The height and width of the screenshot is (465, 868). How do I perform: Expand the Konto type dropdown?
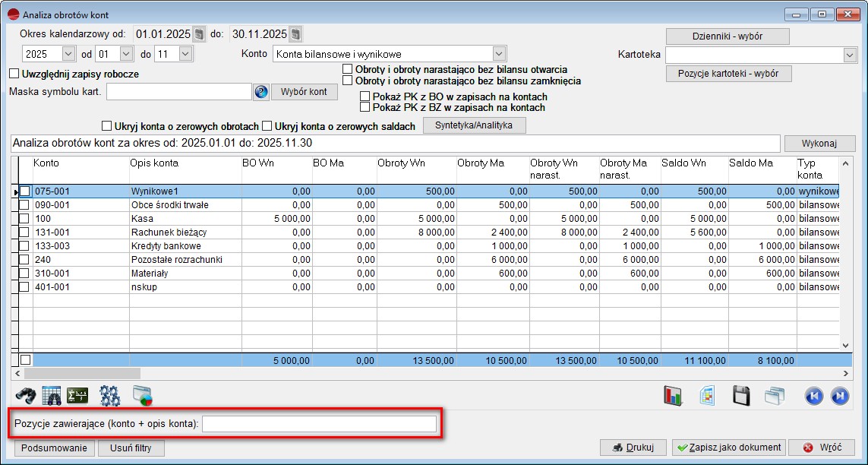[498, 54]
